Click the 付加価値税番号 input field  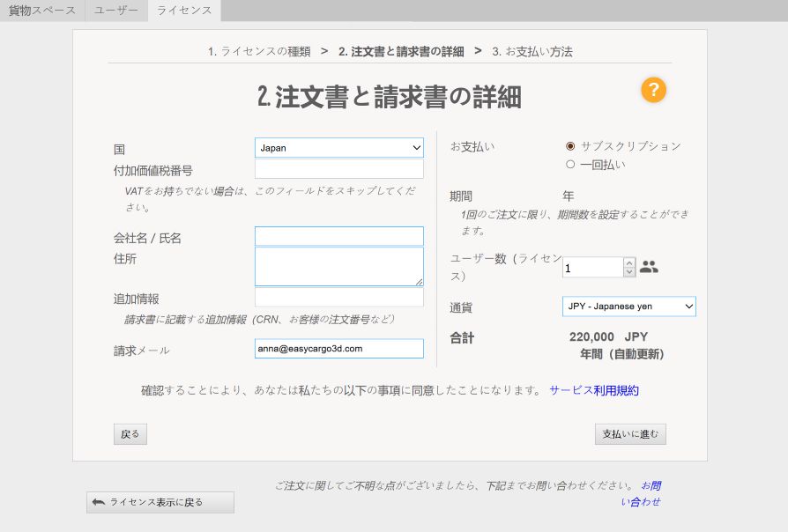(338, 169)
